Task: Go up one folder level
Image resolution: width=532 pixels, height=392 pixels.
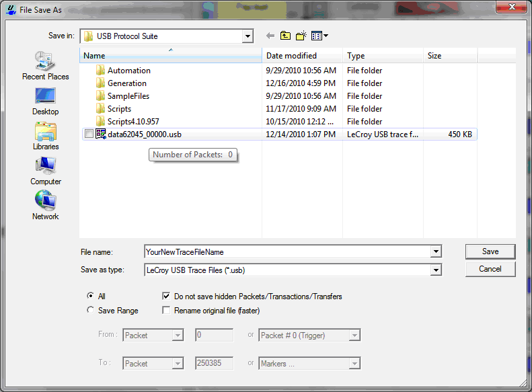Action: pos(285,36)
